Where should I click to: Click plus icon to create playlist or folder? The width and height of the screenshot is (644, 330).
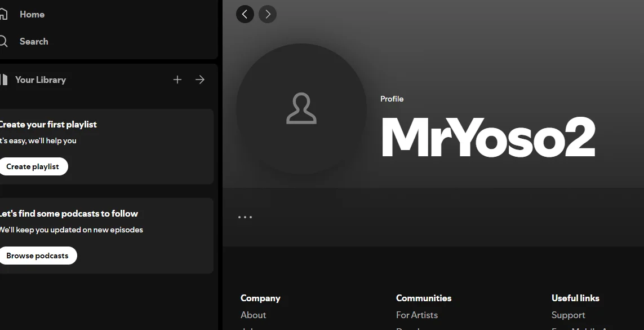[177, 80]
